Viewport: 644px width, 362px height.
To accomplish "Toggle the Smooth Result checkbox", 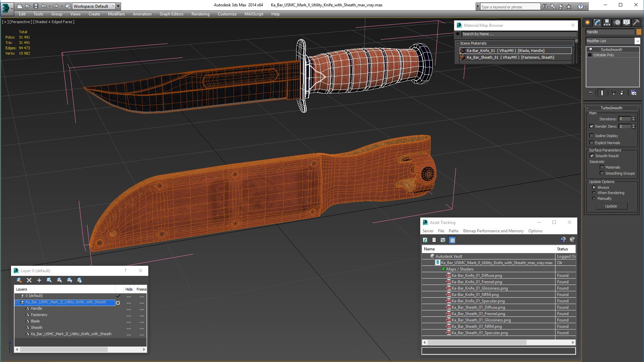I will click(592, 156).
